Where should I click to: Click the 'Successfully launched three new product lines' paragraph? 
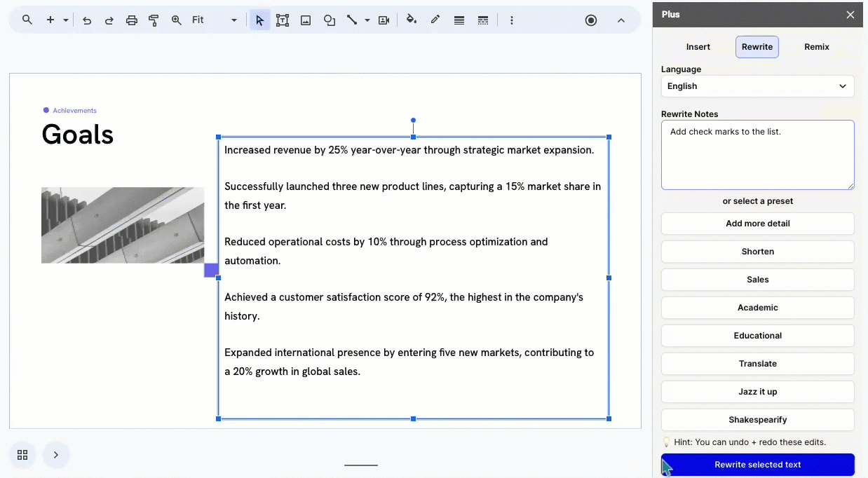pos(412,196)
